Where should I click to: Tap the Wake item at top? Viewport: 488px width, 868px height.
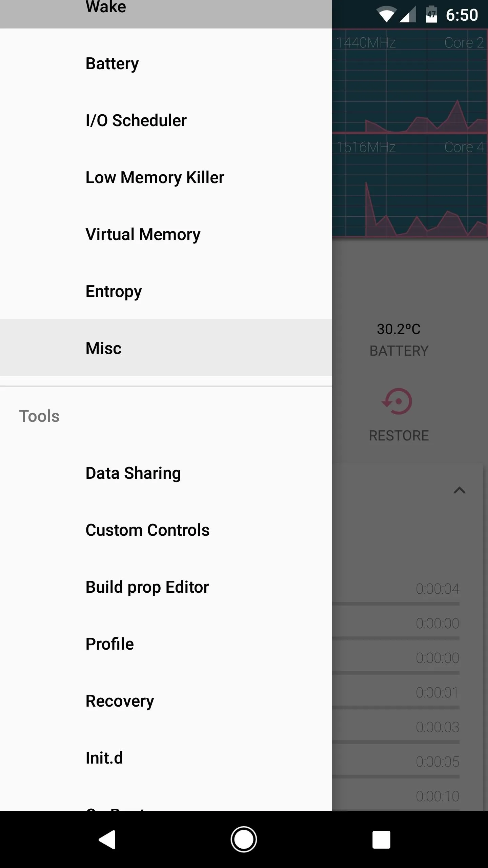click(106, 8)
